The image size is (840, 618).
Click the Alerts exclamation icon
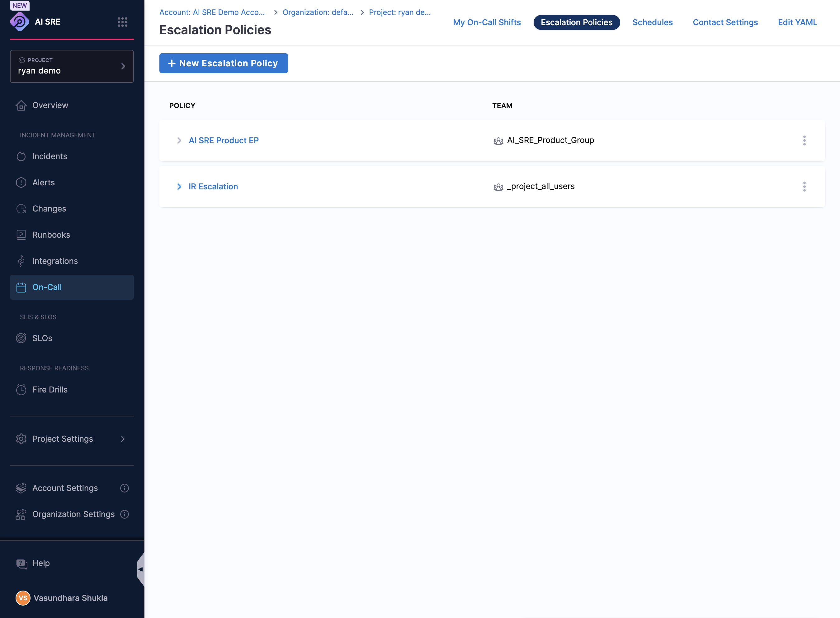tap(21, 183)
